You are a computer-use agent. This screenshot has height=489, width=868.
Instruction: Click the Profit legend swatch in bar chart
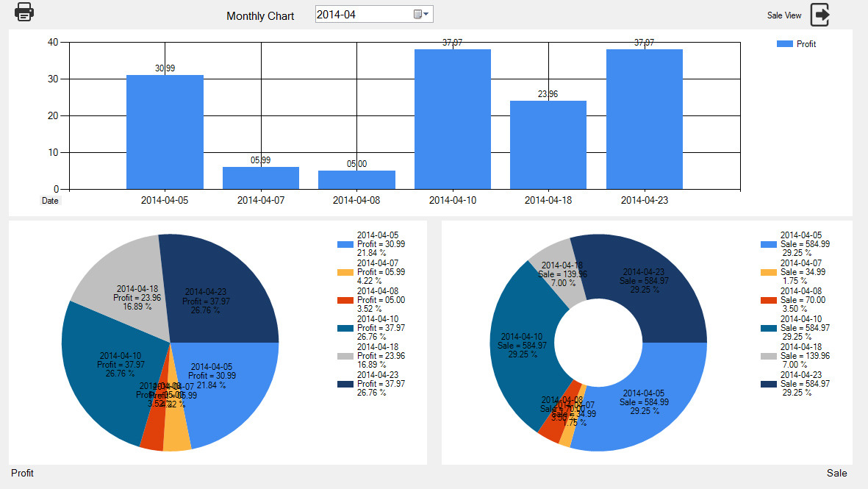(x=785, y=44)
